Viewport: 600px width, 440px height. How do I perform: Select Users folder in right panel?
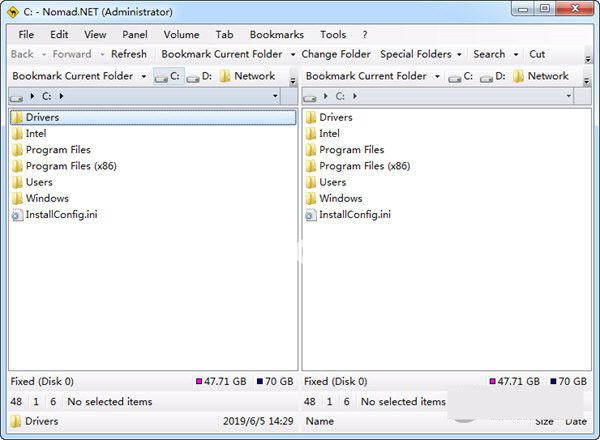tap(326, 182)
